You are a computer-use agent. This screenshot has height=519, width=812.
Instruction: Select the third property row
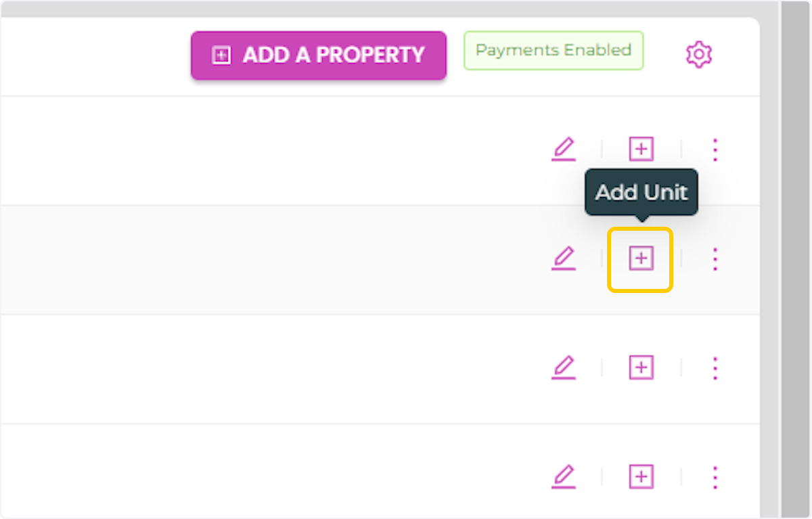pos(271,369)
